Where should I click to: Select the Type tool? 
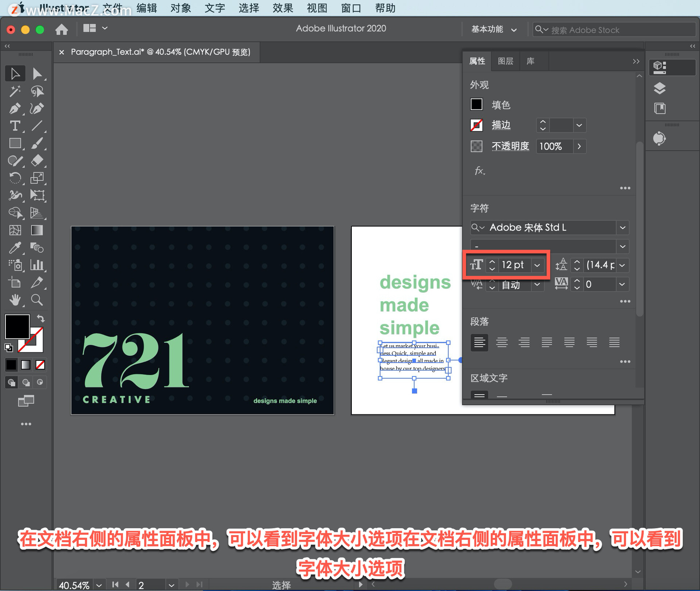tap(15, 126)
